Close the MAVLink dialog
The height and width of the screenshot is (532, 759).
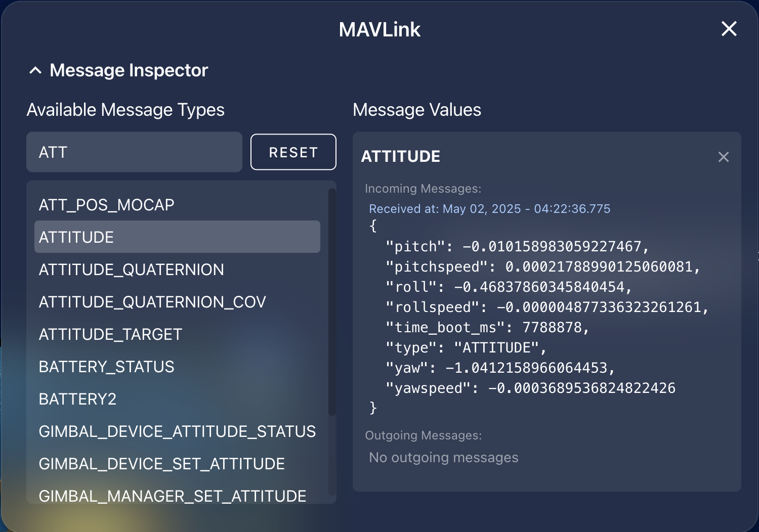click(729, 29)
